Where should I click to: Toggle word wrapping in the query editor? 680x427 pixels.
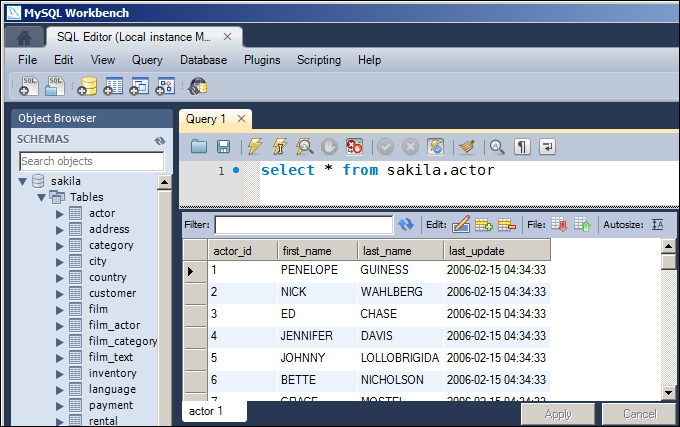pyautogui.click(x=546, y=147)
